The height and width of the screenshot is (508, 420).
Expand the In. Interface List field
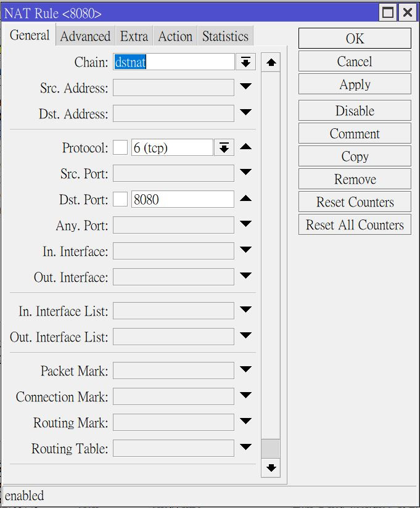[245, 309]
